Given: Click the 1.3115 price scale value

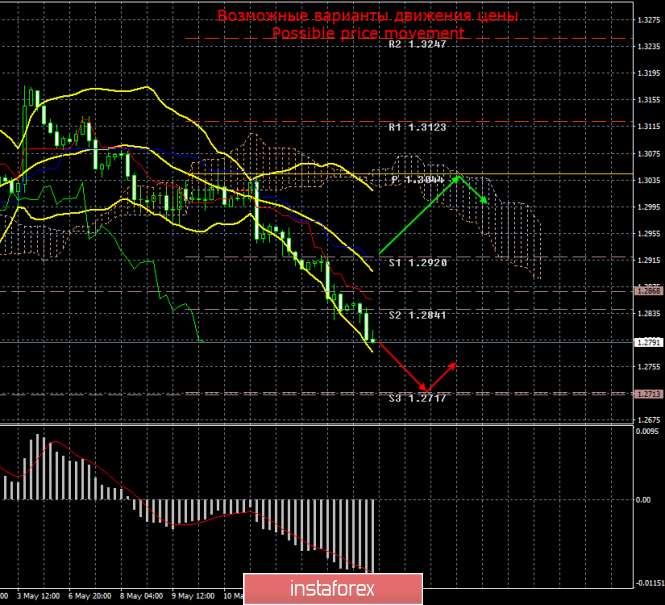Looking at the screenshot, I should coord(649,126).
